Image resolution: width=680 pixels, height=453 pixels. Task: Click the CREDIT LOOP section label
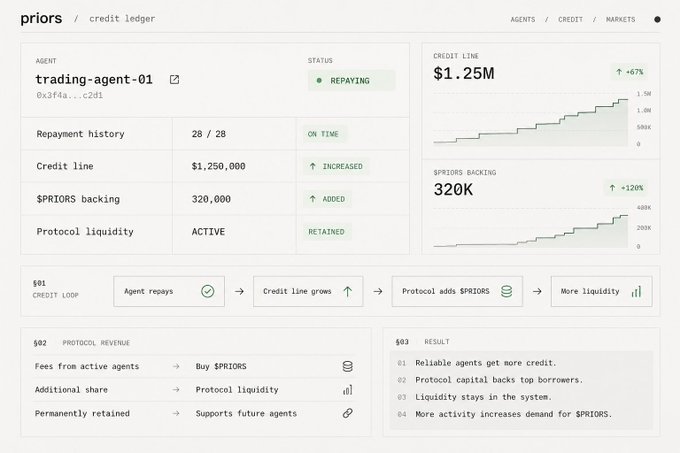point(55,295)
